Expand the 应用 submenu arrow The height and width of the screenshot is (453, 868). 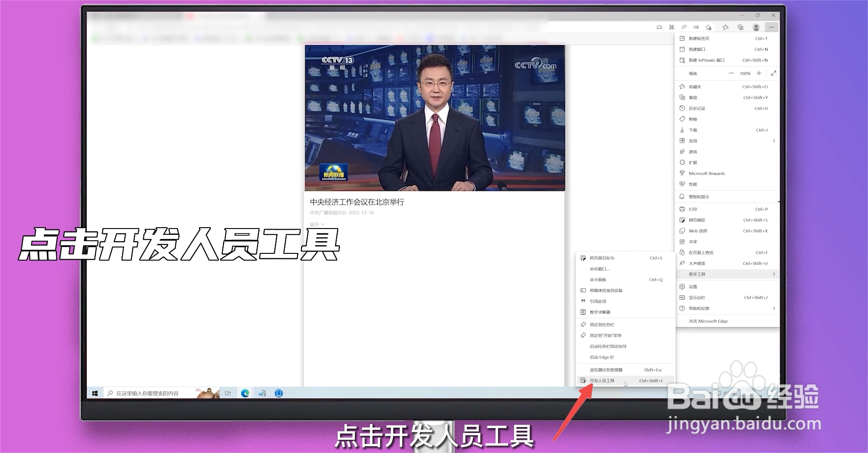(x=774, y=140)
